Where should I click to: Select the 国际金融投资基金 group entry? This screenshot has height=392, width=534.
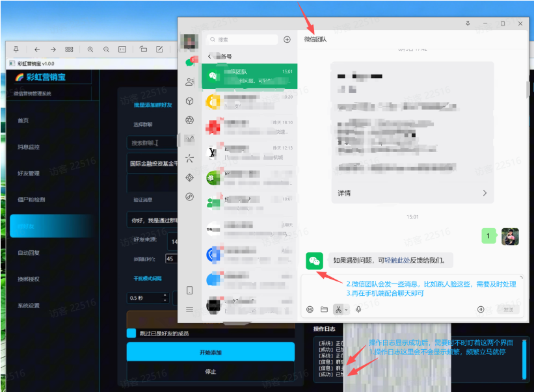[152, 164]
